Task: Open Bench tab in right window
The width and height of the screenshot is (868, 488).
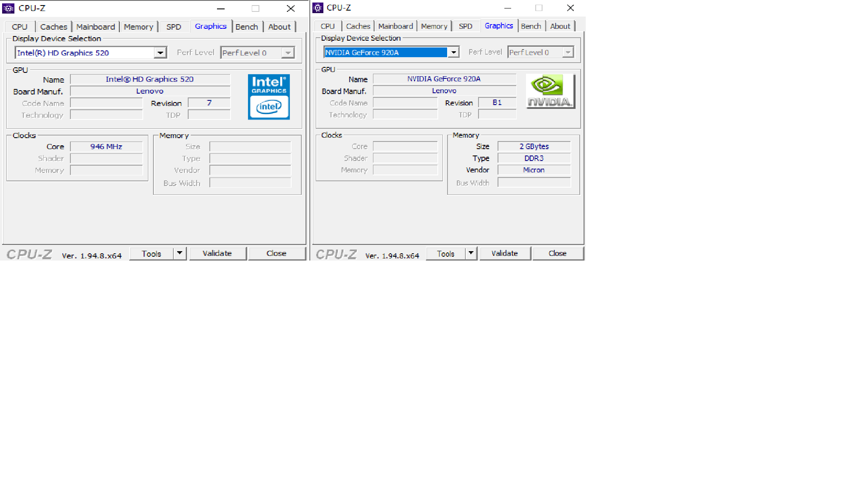Action: tap(531, 26)
